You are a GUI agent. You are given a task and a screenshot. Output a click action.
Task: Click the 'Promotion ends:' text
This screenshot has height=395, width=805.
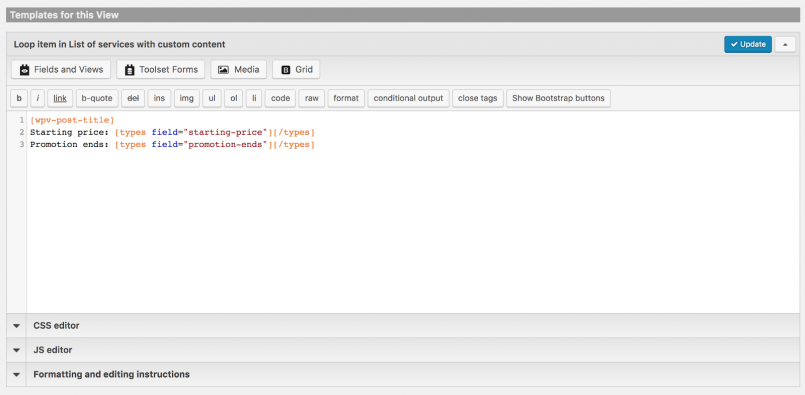[70, 145]
